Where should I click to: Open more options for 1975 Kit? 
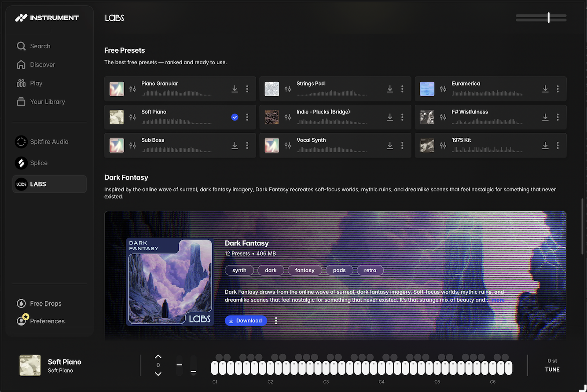pyautogui.click(x=558, y=145)
